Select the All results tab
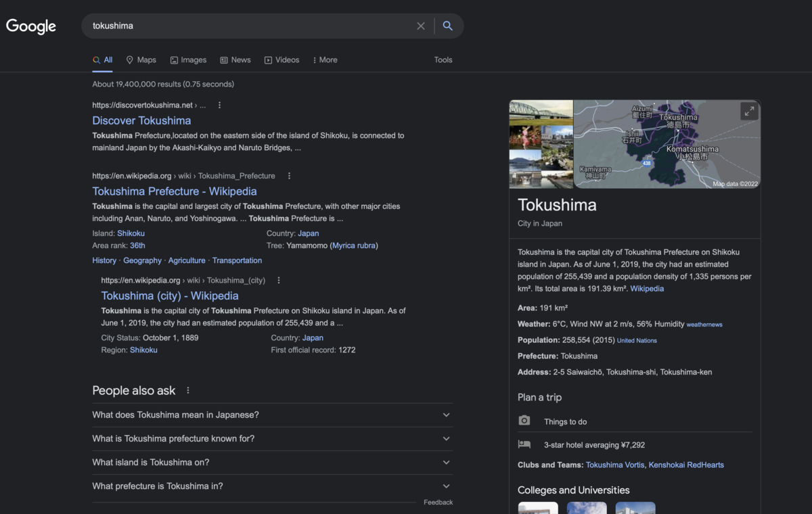 pyautogui.click(x=103, y=60)
